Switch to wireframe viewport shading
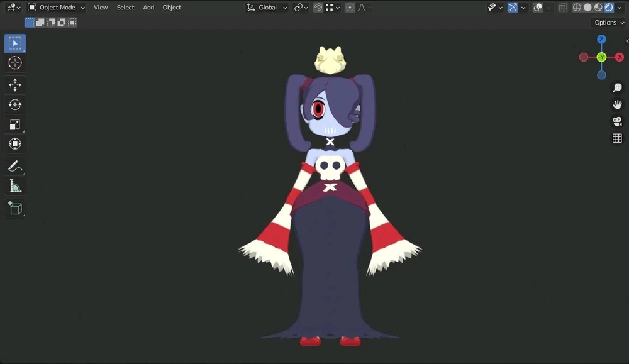 pos(577,8)
